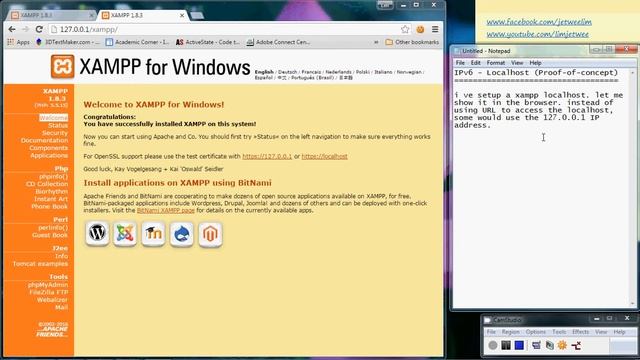
Task: Open Phone Book demo link
Action: tap(49, 207)
